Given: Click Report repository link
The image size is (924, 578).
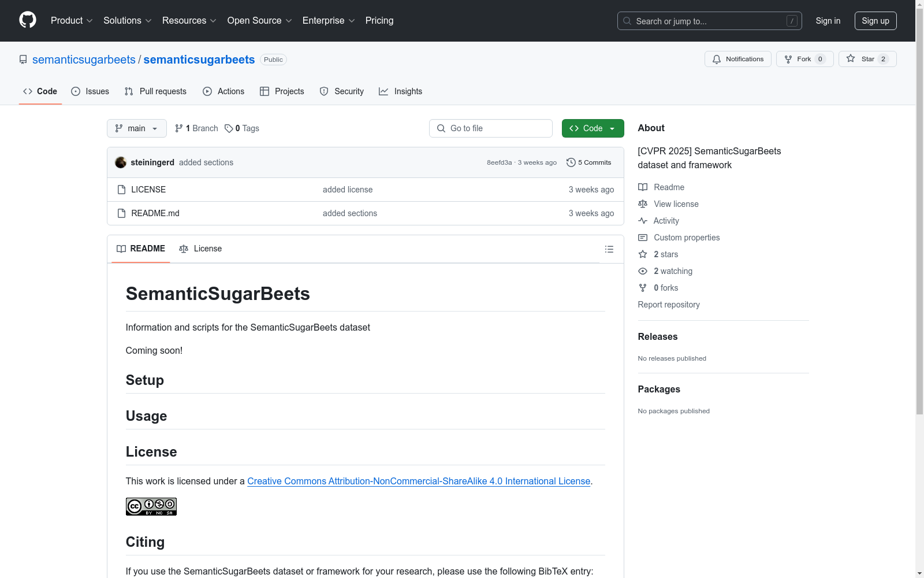Looking at the screenshot, I should click(669, 305).
